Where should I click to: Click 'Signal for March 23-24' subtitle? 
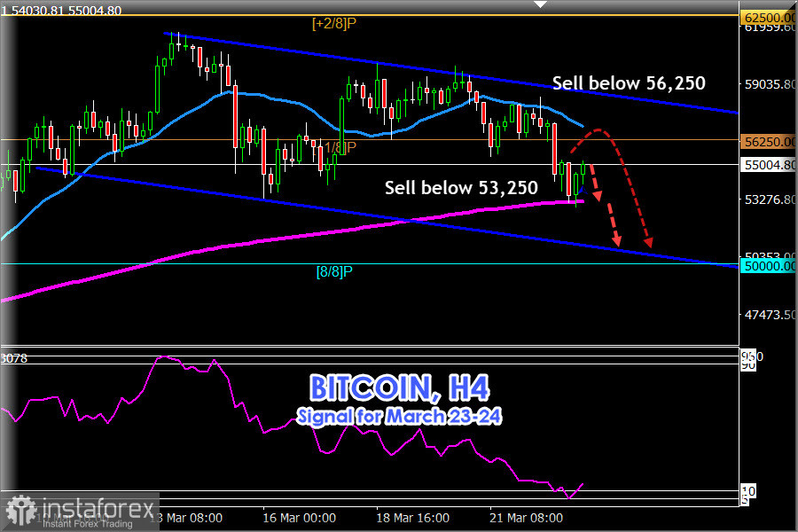(398, 415)
